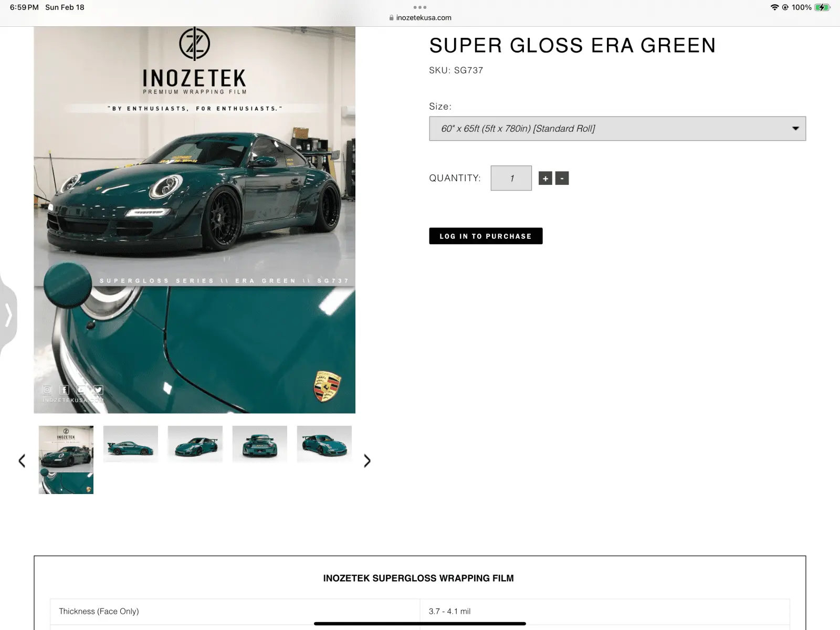Screen dimensions: 840x630
Task: Click the Twitter icon on the poster
Action: [98, 390]
